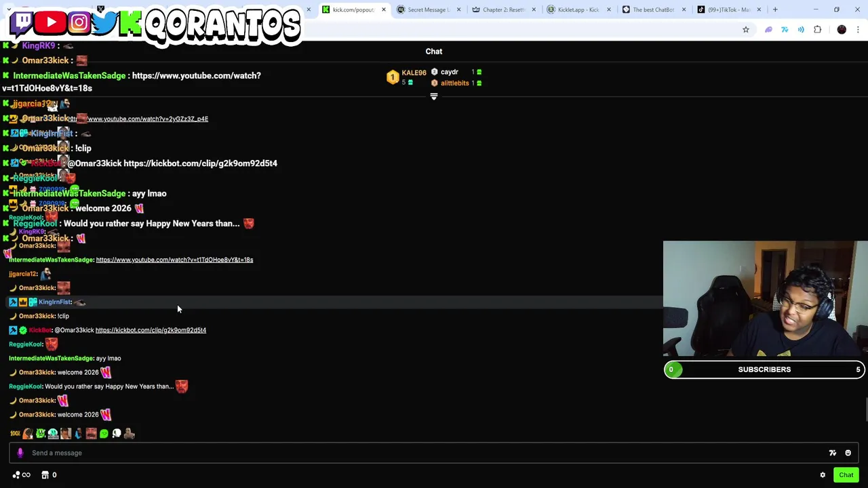Bookmark this page with the star icon
The height and width of the screenshot is (488, 868).
[x=746, y=30]
